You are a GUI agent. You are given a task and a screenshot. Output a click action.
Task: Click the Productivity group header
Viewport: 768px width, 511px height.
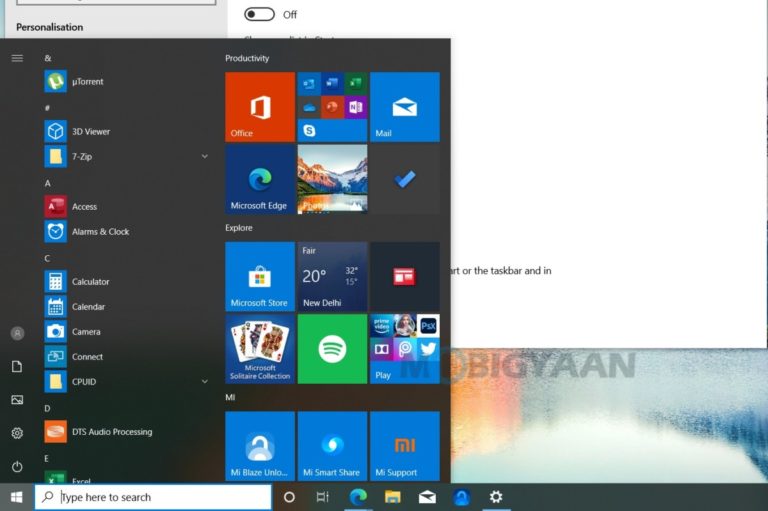pyautogui.click(x=247, y=58)
